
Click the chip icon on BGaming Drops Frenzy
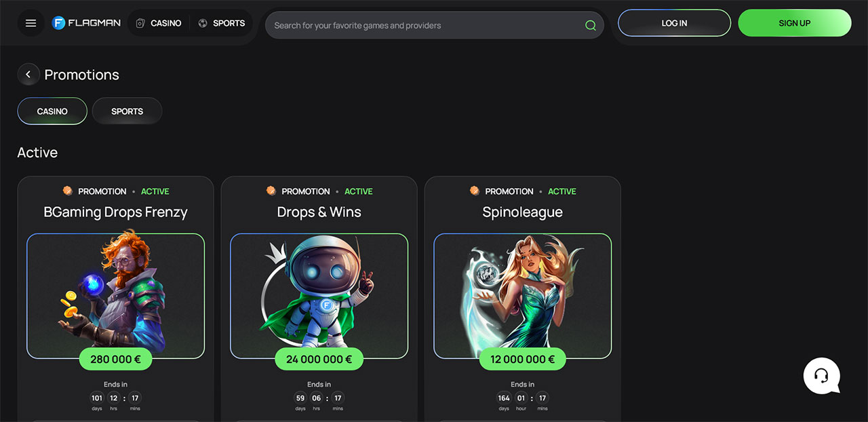coord(67,191)
